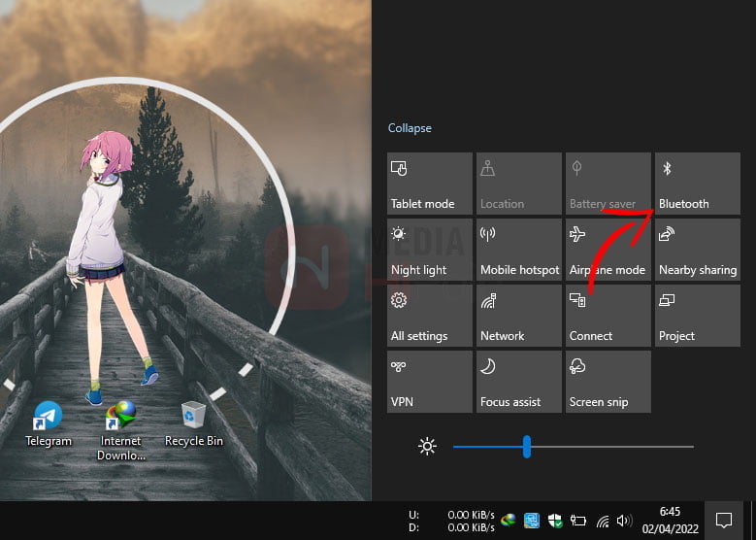Click the brightness slider handle
This screenshot has width=756, height=540.
527,447
